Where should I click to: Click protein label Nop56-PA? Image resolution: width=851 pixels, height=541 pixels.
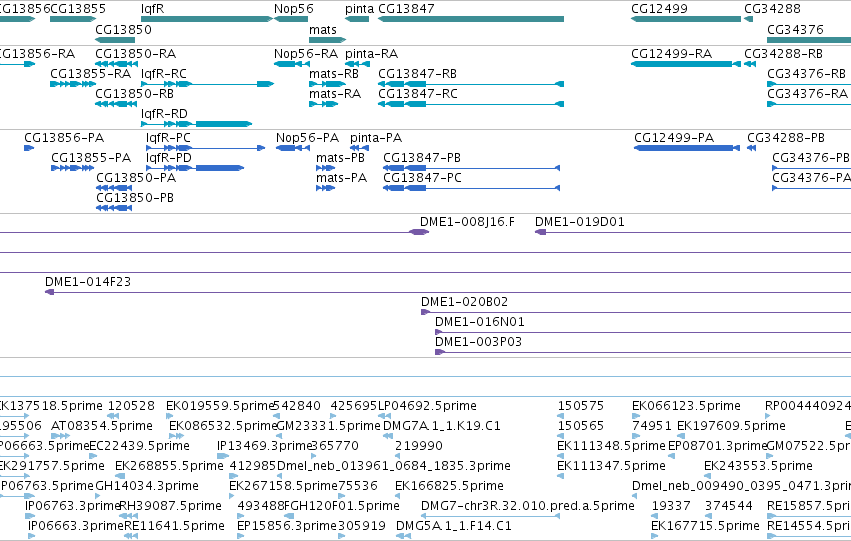(x=307, y=138)
